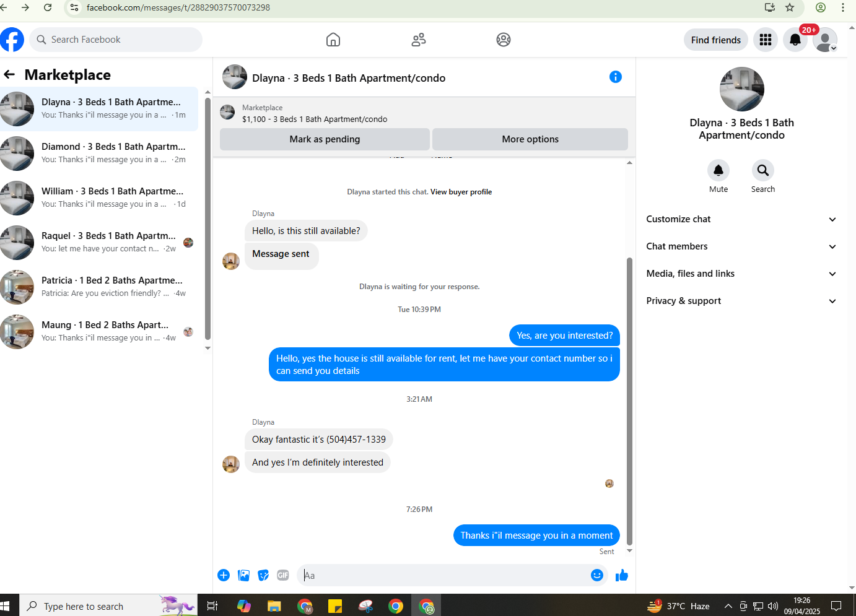This screenshot has width=856, height=616.
Task: Open the notifications bell with 20+ badge
Action: (795, 40)
